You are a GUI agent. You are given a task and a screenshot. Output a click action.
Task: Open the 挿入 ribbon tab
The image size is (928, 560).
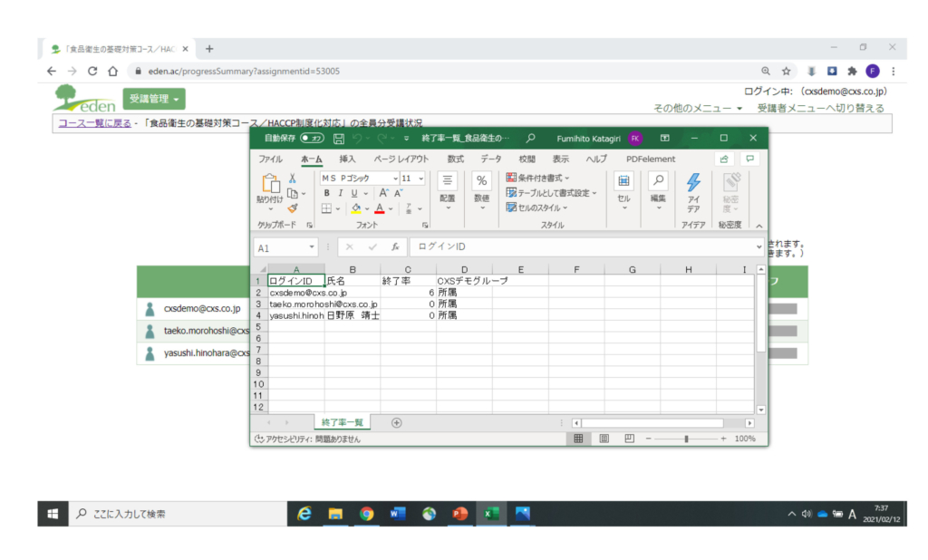point(347,159)
